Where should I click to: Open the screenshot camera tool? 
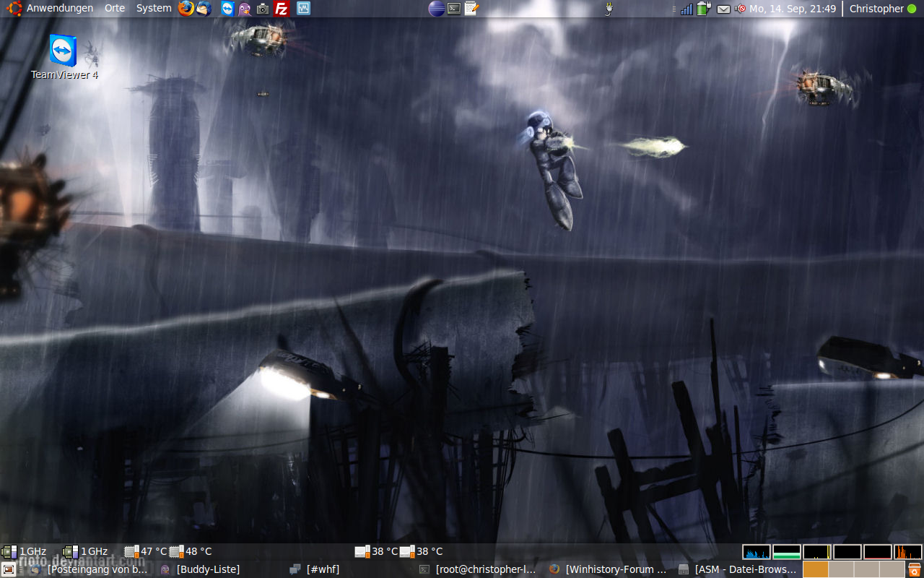click(263, 9)
